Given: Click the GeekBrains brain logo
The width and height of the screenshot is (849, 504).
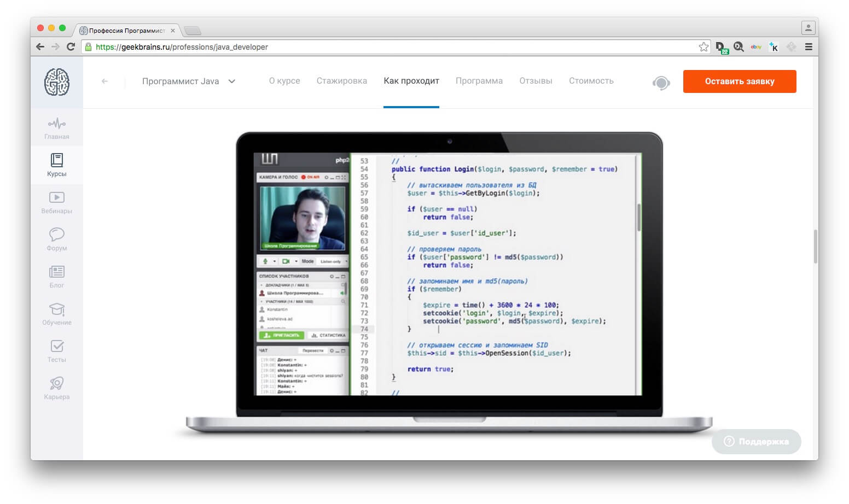Looking at the screenshot, I should (x=57, y=82).
